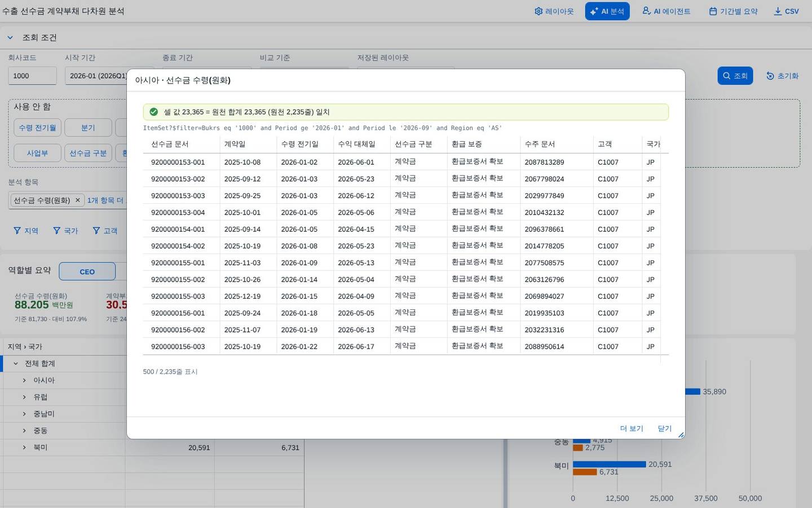Screen dimensions: 812x508
Task: Expand the 중남미 region row
Action: pyautogui.click(x=24, y=414)
